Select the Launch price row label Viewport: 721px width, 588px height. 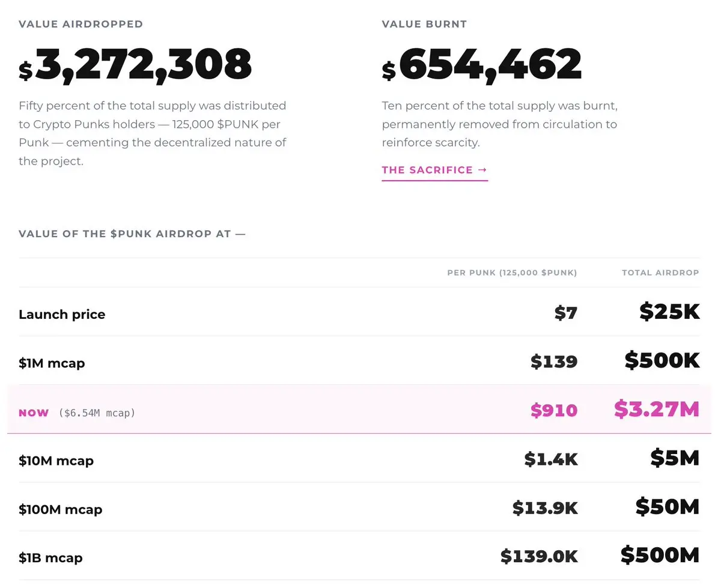62,315
